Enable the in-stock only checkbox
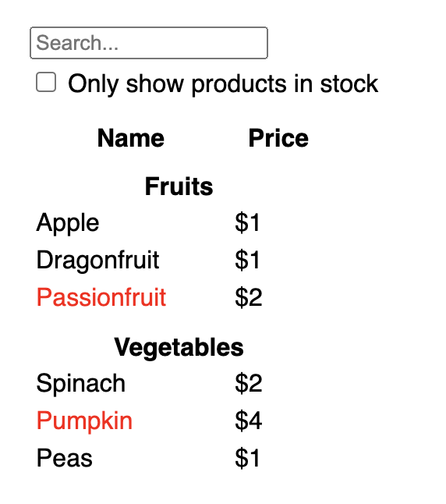The image size is (446, 504). click(x=46, y=82)
